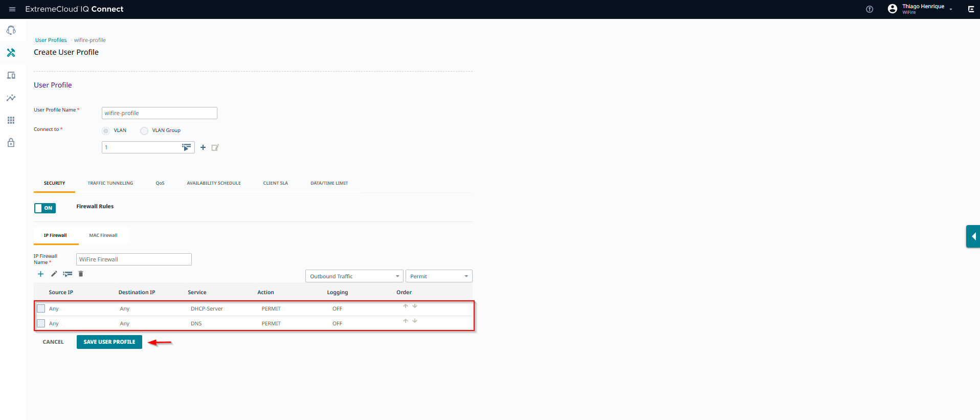980x420 pixels.
Task: Open the Permit default action dropdown
Action: tap(439, 276)
